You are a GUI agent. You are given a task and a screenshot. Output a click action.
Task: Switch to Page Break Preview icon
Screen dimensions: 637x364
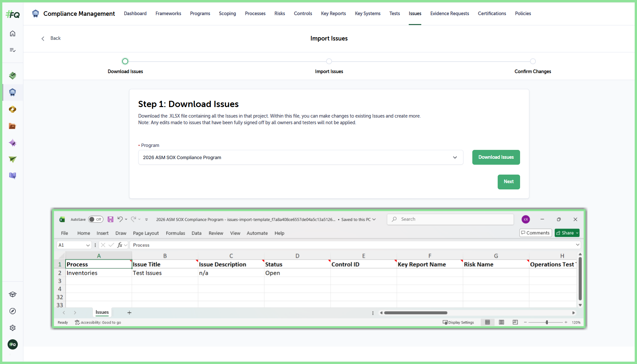(x=515, y=322)
